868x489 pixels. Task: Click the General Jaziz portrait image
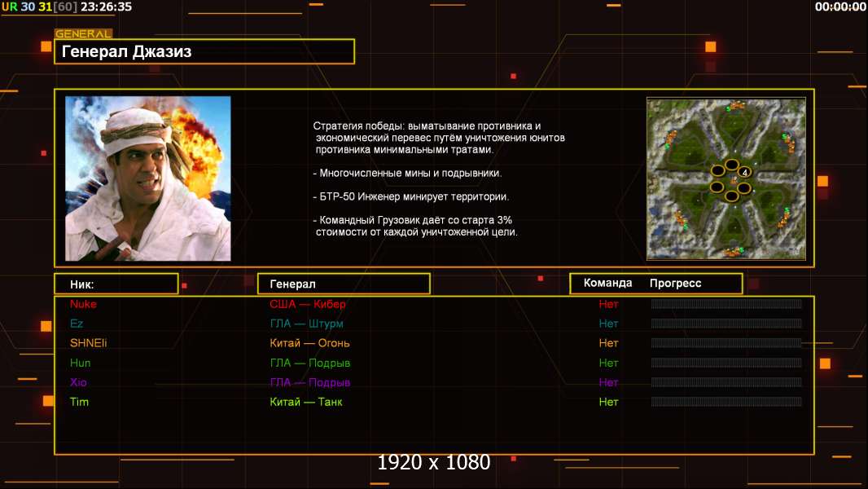coord(148,178)
